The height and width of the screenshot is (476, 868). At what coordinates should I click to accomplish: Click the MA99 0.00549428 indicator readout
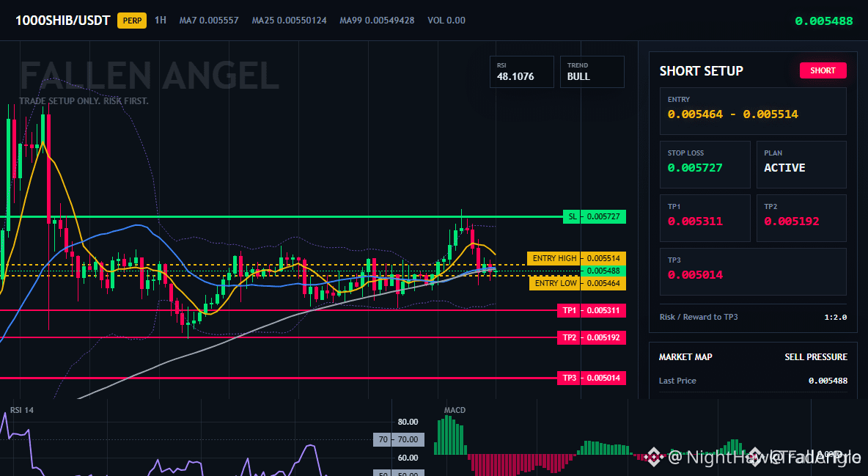[x=377, y=21]
